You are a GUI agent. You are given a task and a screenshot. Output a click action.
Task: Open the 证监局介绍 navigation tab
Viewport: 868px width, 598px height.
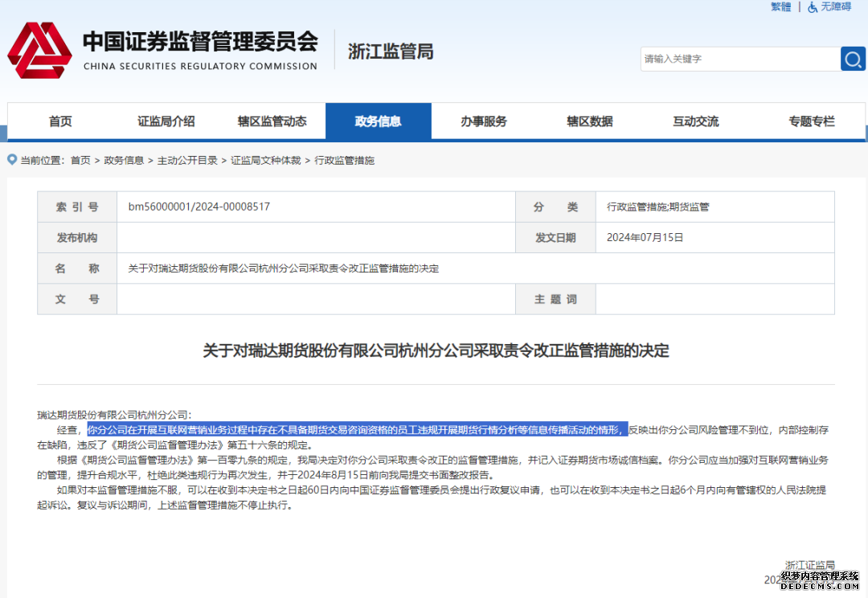pyautogui.click(x=166, y=121)
